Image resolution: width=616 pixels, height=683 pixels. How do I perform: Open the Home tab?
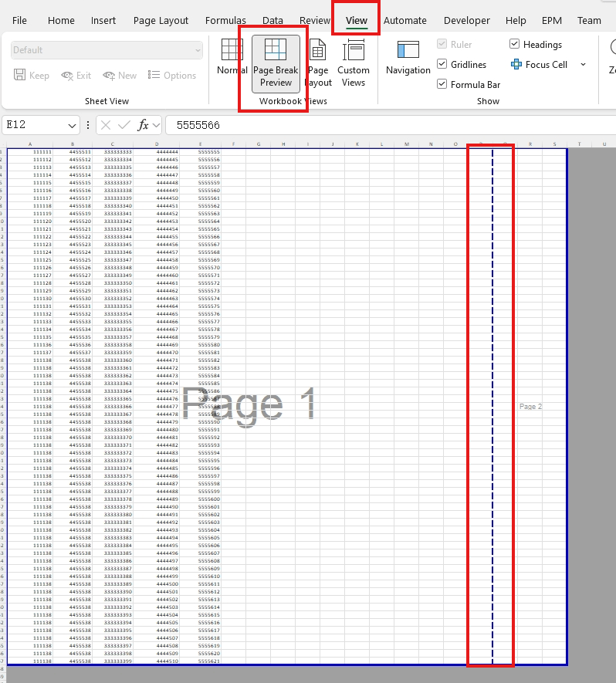[x=61, y=21]
